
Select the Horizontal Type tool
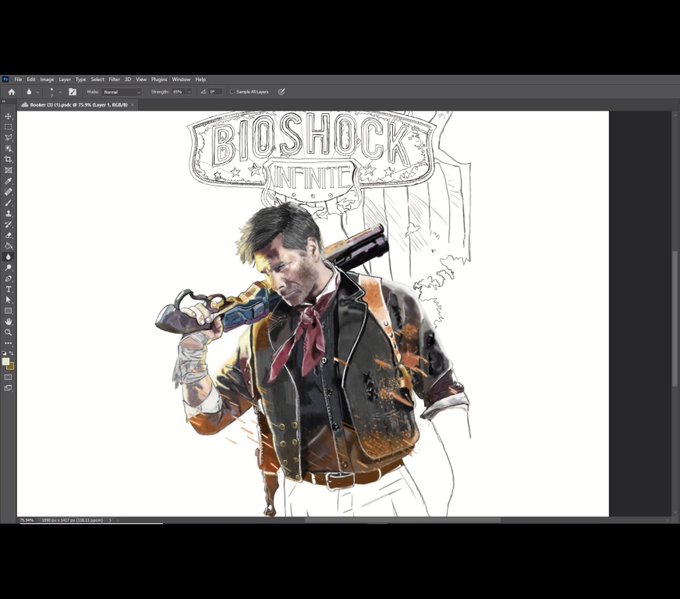point(8,289)
